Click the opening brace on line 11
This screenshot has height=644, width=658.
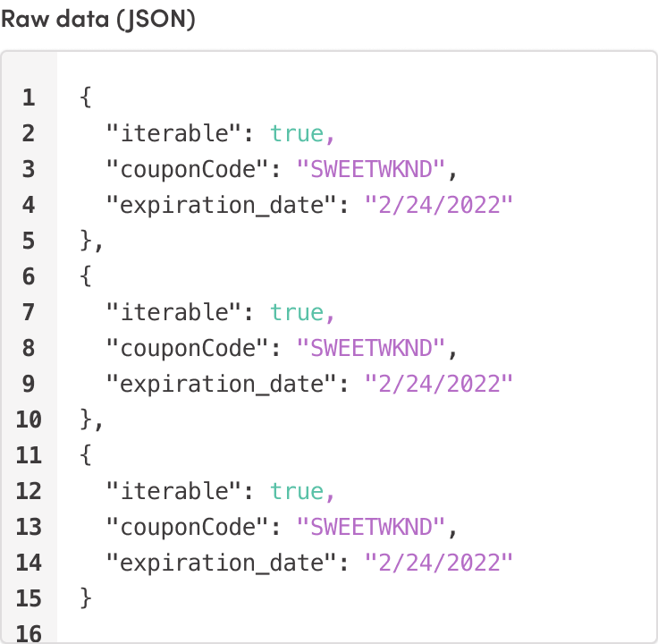pyautogui.click(x=86, y=455)
